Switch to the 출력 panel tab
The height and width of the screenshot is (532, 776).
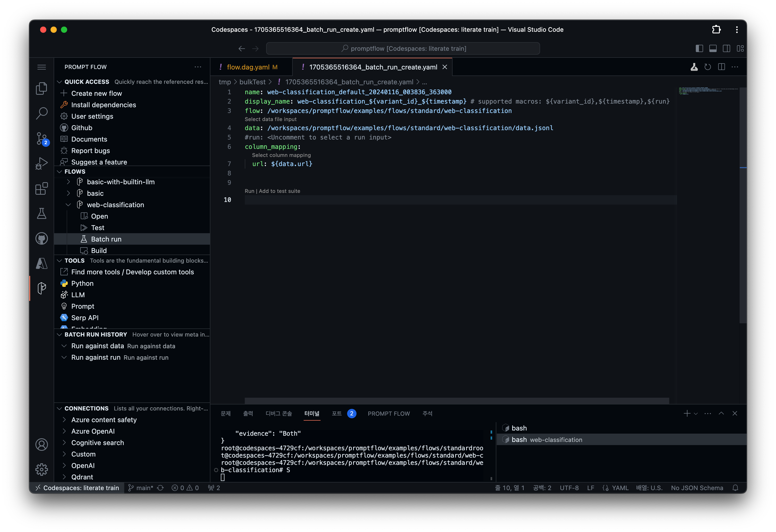point(248,414)
